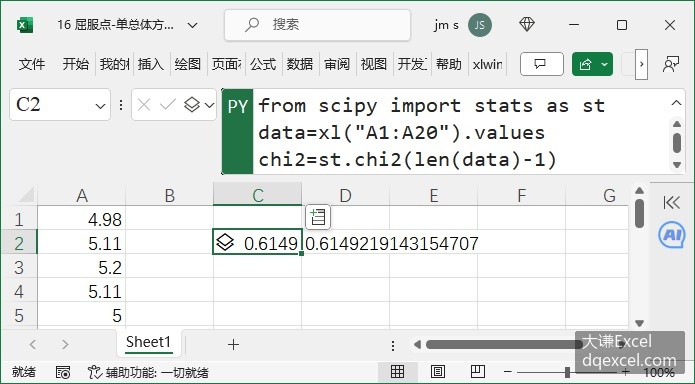
Task: Collapse the formula bar chevron
Action: [676, 103]
